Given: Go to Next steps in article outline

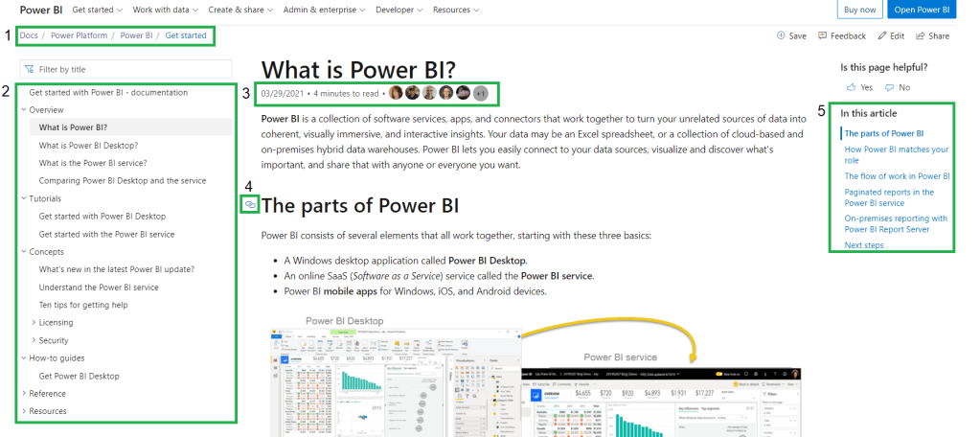Looking at the screenshot, I should click(x=864, y=245).
